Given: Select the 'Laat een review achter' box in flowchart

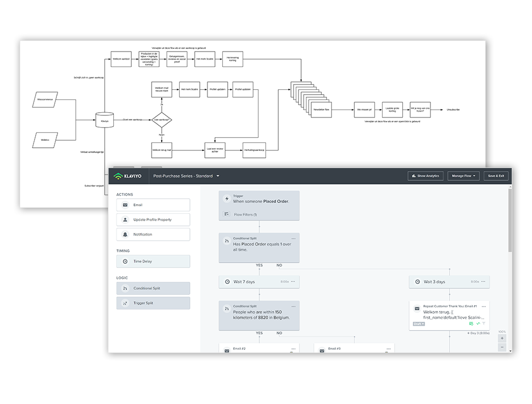Looking at the screenshot, I should click(x=215, y=150).
